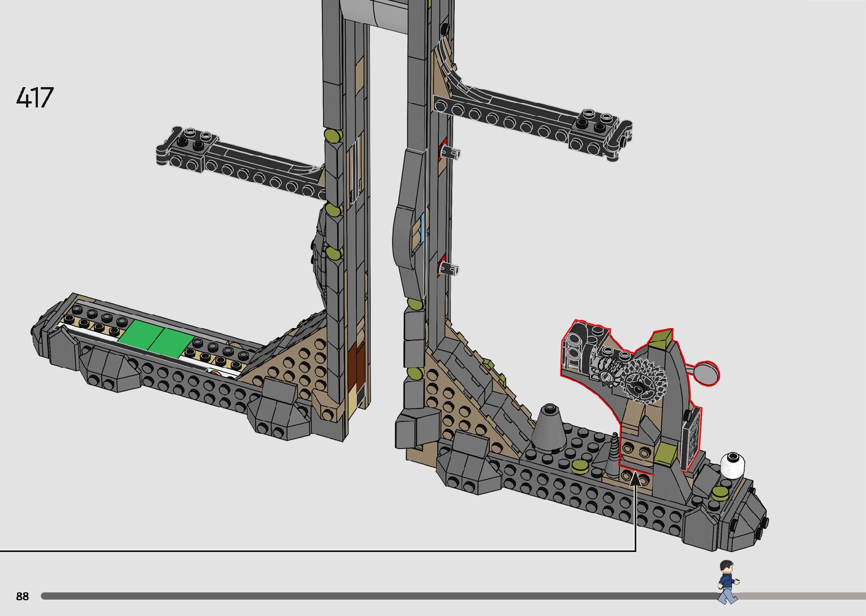The width and height of the screenshot is (866, 616).
Task: Click the gray drill spike piece
Action: click(614, 456)
